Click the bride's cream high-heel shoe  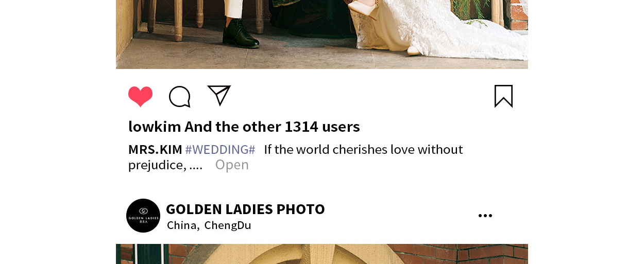365,8
